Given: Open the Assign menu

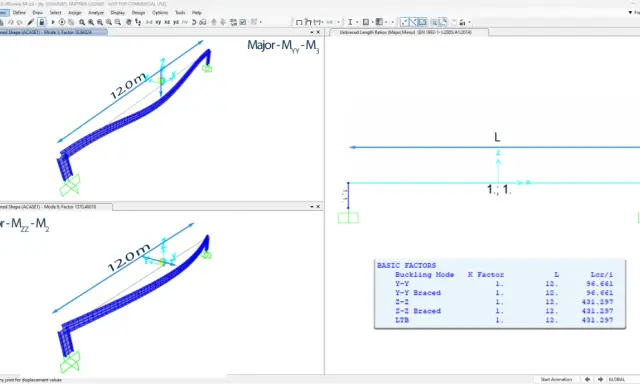Looking at the screenshot, I should tap(75, 13).
